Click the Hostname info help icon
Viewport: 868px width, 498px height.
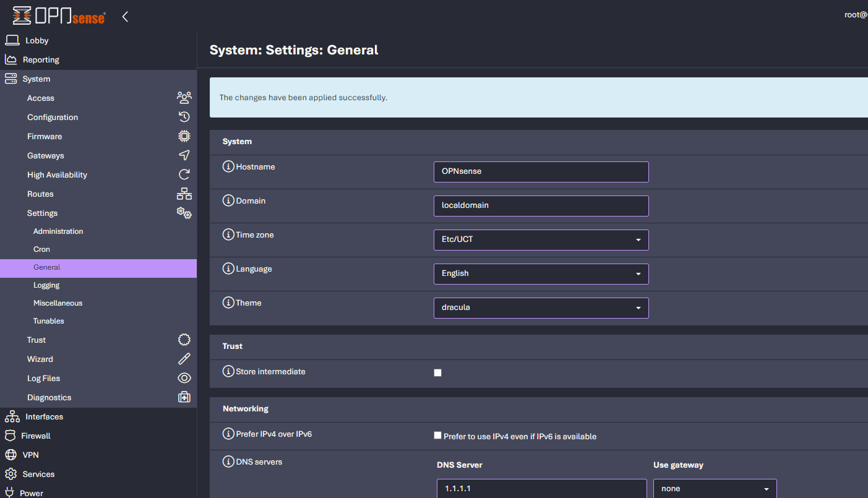(228, 166)
